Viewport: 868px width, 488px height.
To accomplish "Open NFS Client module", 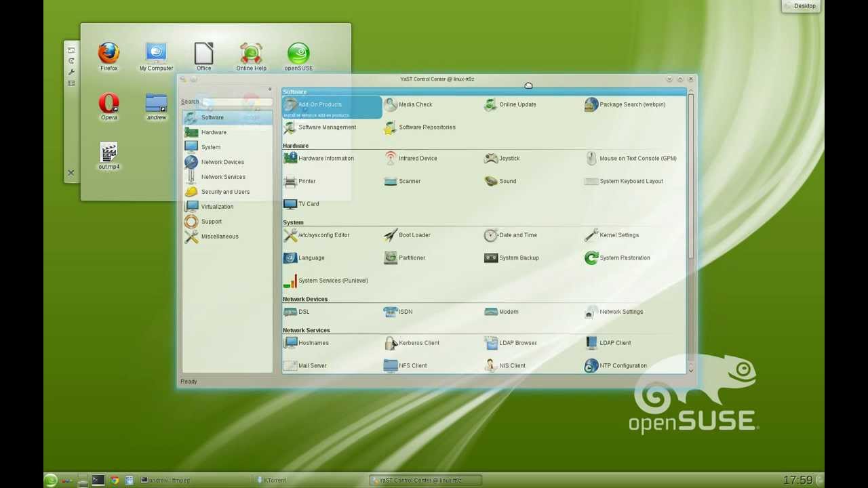I will (x=406, y=366).
